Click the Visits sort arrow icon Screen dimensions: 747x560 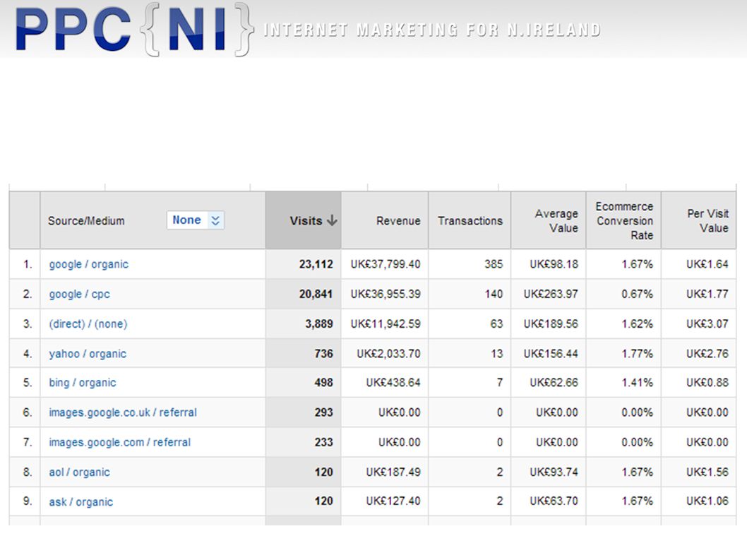(332, 220)
